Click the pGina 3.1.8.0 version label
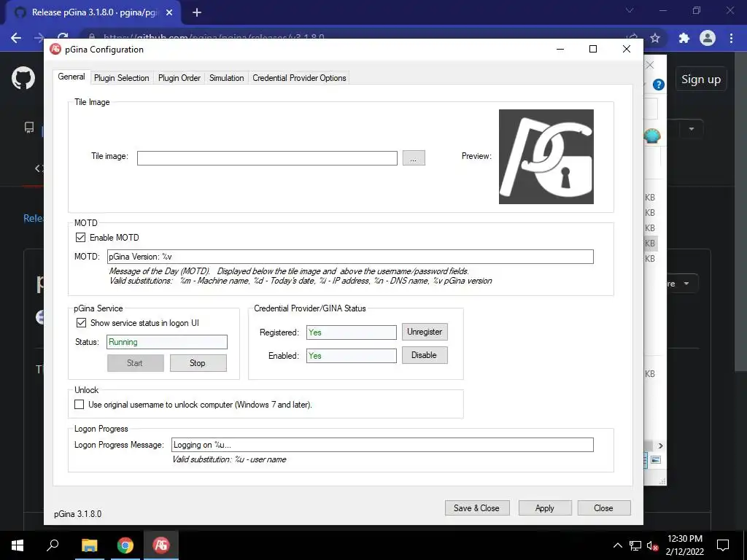This screenshot has height=560, width=747. 77,514
